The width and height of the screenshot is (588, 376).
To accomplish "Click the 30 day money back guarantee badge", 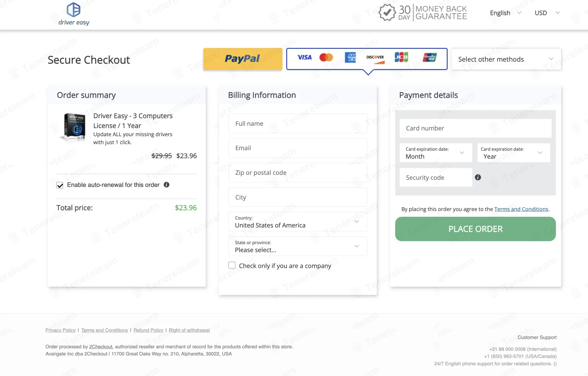I will (423, 13).
